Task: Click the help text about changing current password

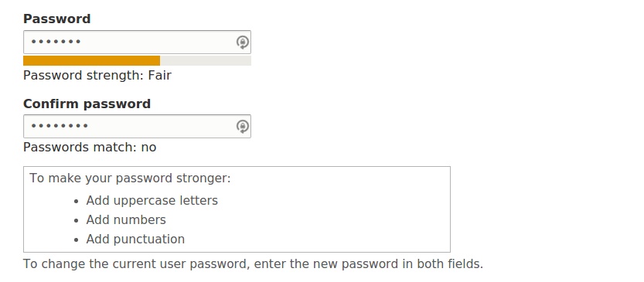Action: pos(253,264)
